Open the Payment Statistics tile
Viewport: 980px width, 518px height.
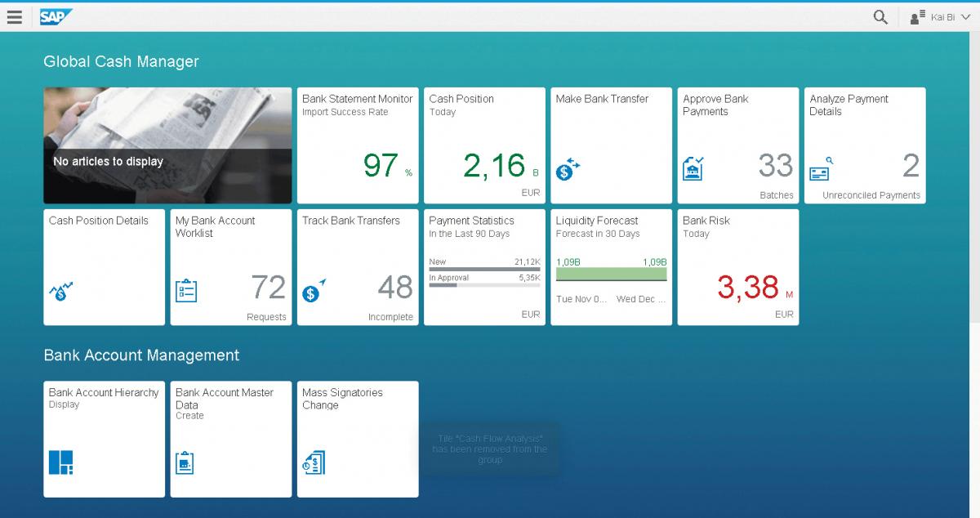tap(484, 267)
